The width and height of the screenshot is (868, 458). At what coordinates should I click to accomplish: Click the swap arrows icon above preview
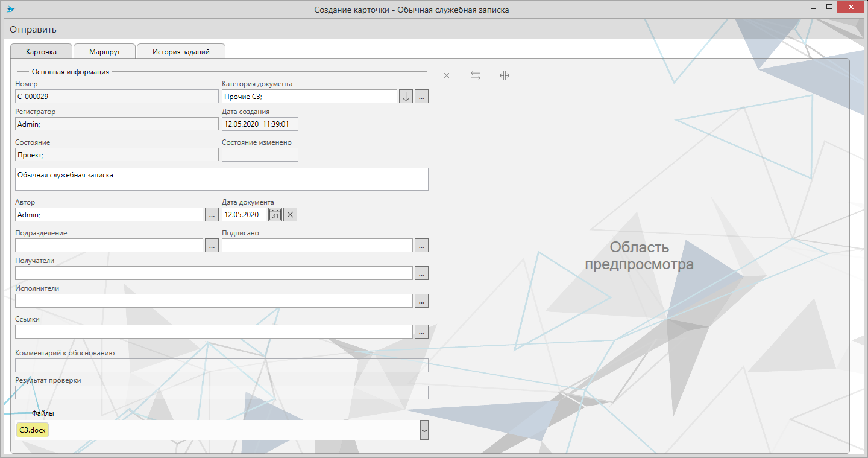[476, 75]
